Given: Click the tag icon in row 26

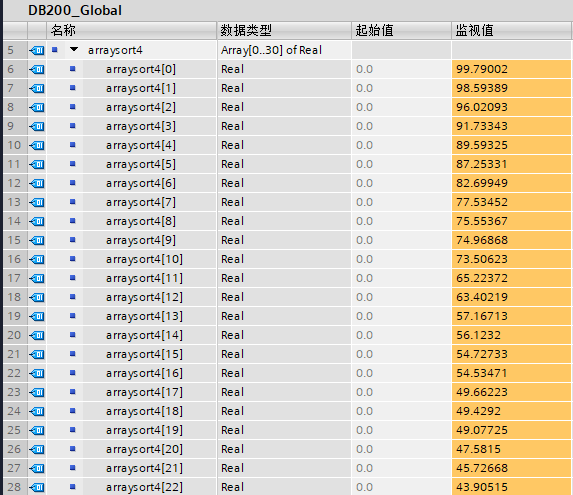Looking at the screenshot, I should click(x=37, y=449).
